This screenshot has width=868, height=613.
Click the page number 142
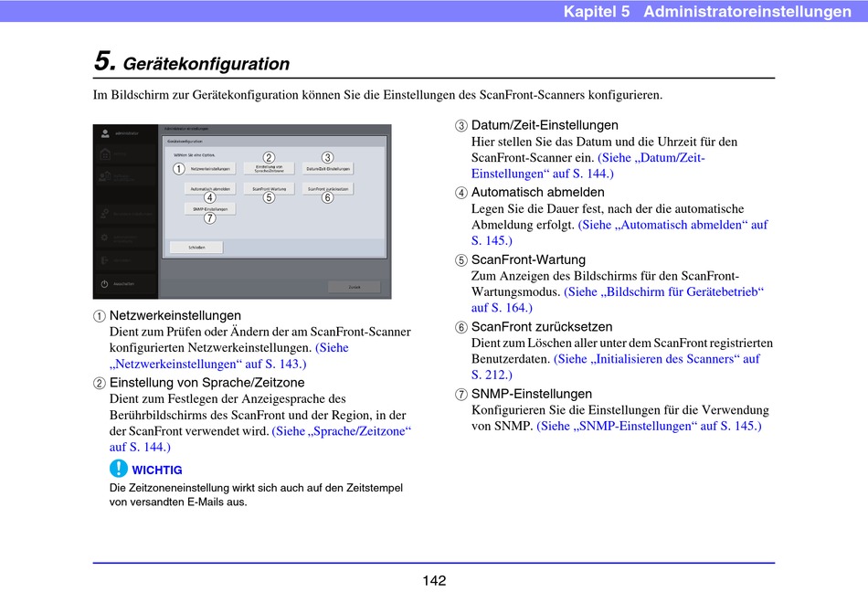(x=434, y=580)
